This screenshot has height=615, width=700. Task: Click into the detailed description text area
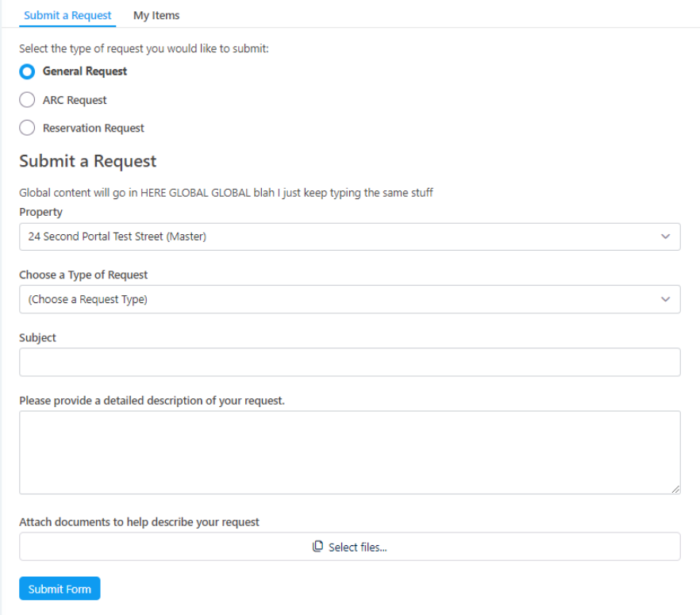coord(349,452)
